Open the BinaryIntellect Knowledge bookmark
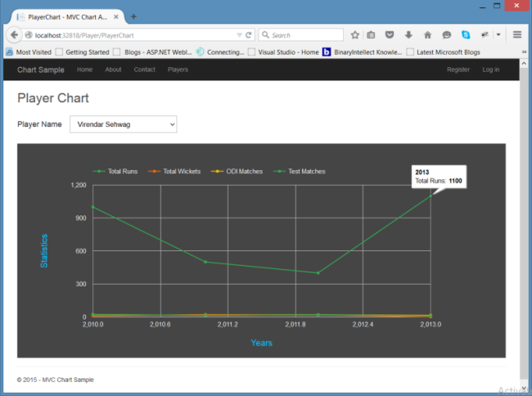Image resolution: width=532 pixels, height=396 pixels. click(363, 52)
